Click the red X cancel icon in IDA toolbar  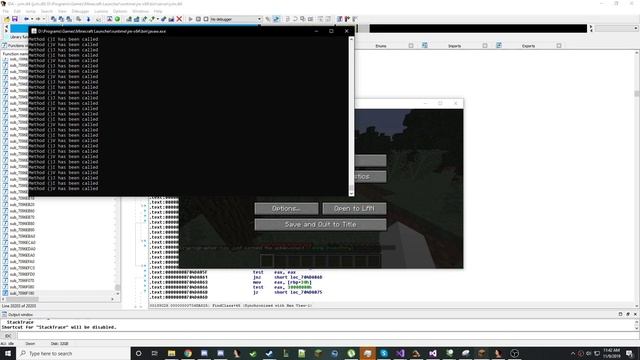(x=179, y=19)
